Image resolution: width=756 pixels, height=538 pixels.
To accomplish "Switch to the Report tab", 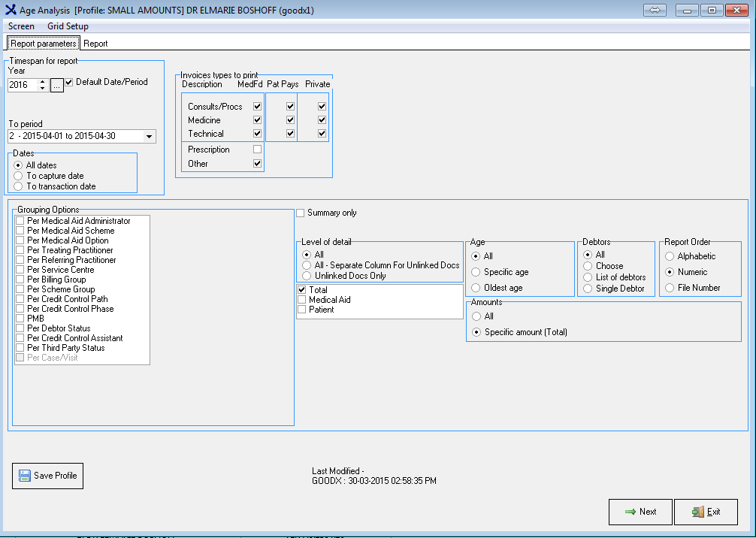I will 95,44.
